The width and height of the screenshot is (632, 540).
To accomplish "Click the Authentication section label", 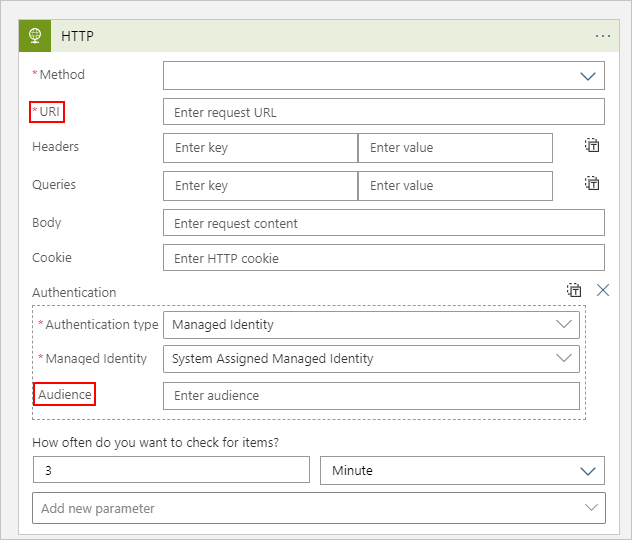I will 74,292.
